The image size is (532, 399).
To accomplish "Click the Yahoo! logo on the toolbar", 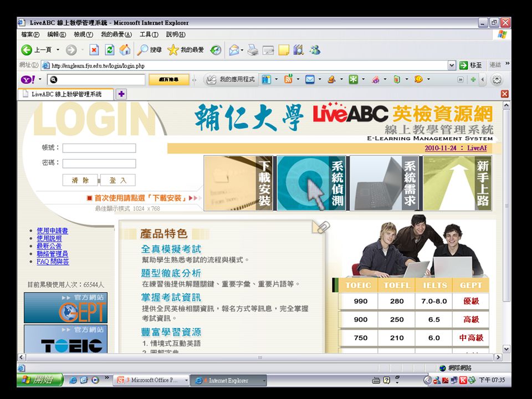I will [28, 79].
